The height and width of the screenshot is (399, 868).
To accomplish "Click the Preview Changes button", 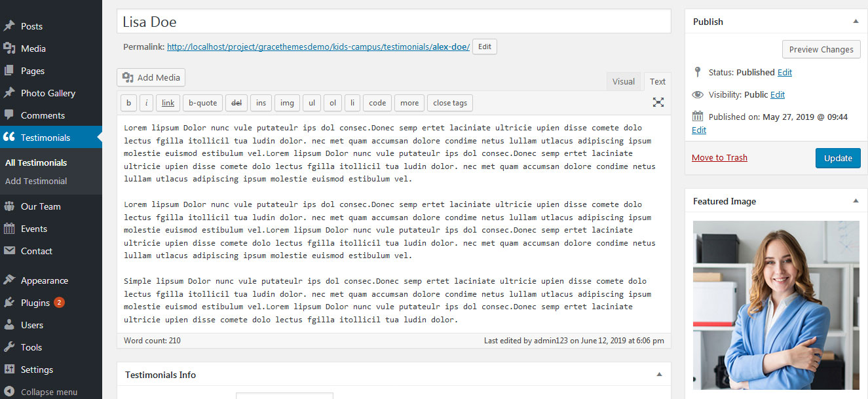I will pos(821,49).
